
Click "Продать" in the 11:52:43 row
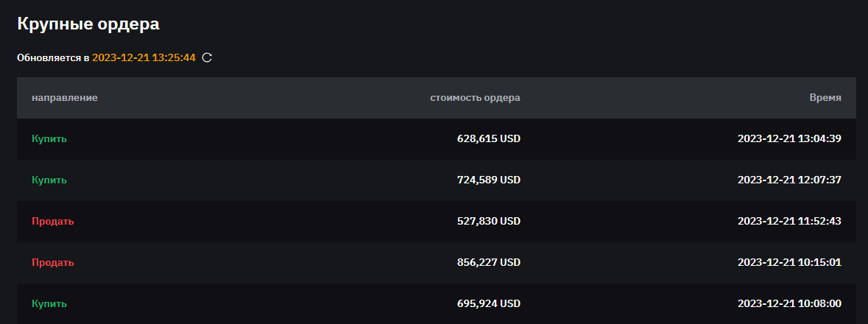53,221
